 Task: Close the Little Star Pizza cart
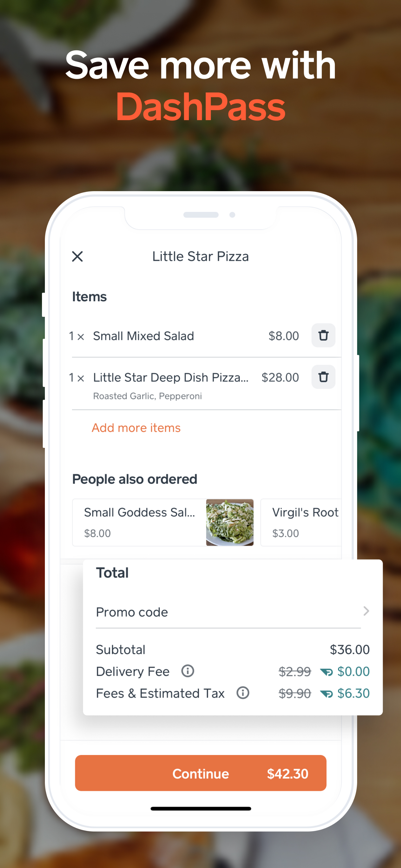pos(77,256)
